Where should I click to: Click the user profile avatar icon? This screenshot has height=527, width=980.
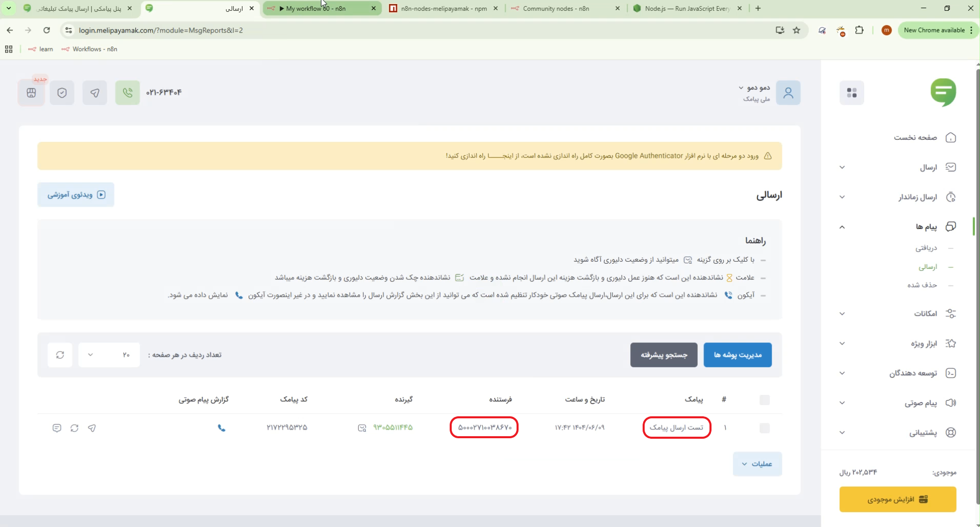[788, 93]
